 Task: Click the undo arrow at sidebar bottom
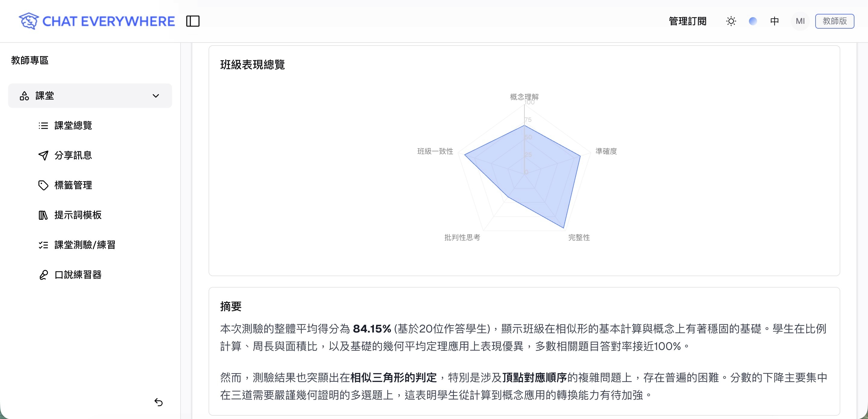(159, 402)
